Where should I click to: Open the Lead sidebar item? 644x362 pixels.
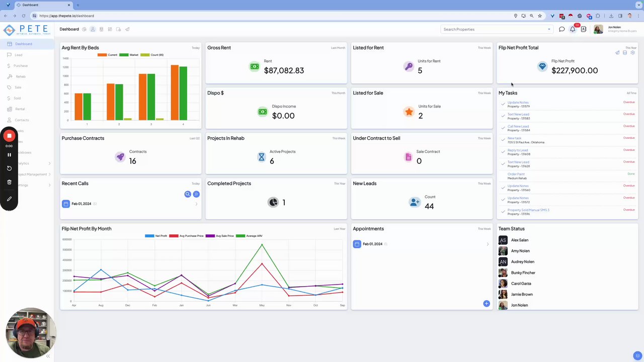point(18,55)
